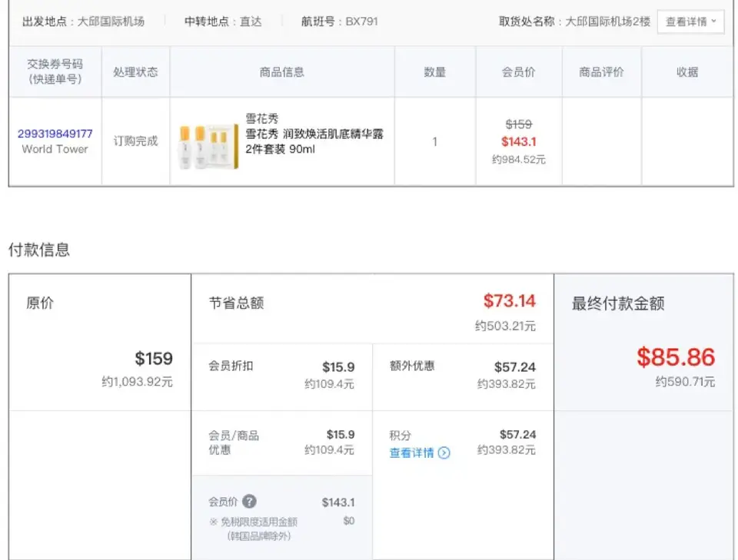Viewport: 738px width, 560px height.
Task: Click the 付款信息 section heading
Action: (x=39, y=250)
